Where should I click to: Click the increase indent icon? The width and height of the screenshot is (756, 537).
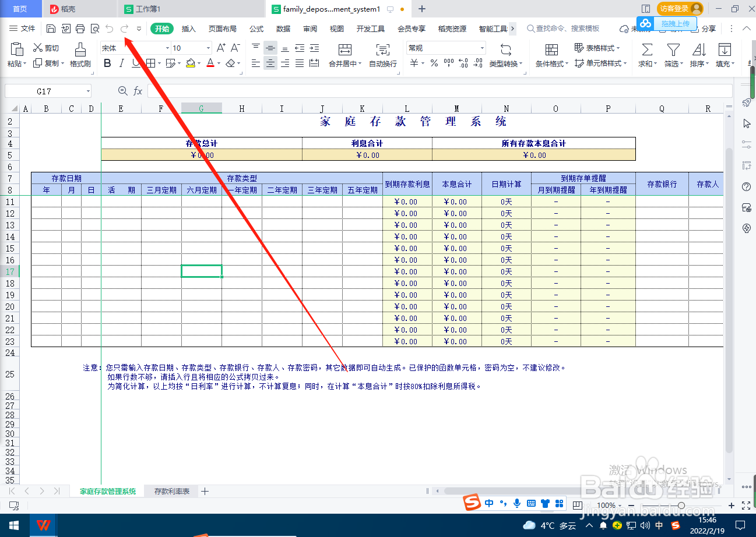click(314, 48)
